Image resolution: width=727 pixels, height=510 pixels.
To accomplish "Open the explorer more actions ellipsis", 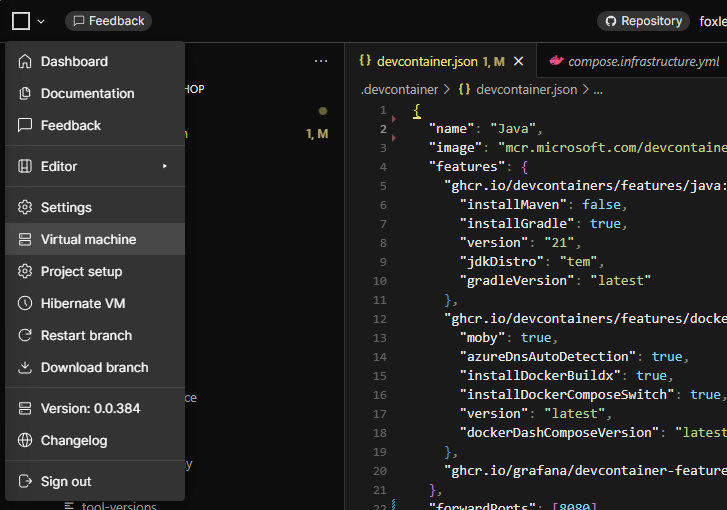I will tap(321, 61).
